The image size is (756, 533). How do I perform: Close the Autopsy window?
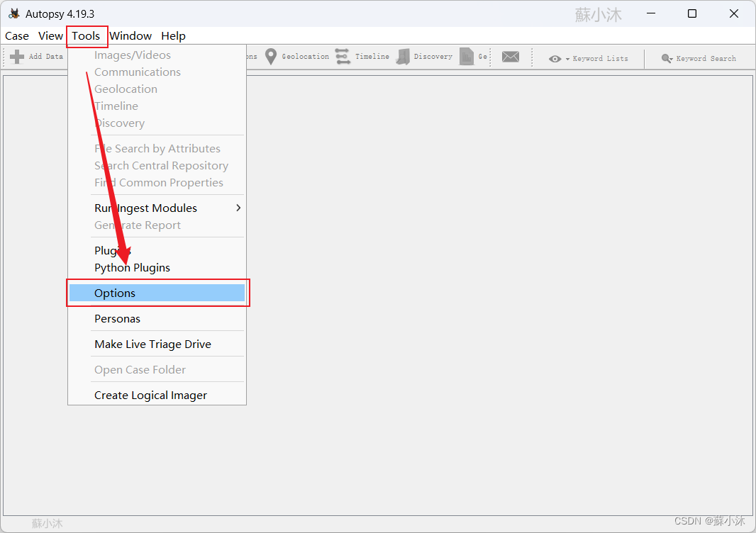point(734,13)
